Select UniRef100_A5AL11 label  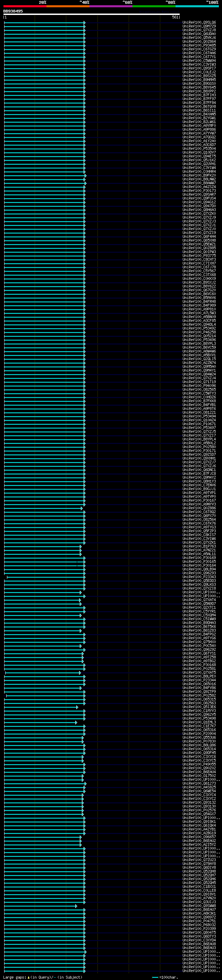pyautogui.click(x=199, y=554)
